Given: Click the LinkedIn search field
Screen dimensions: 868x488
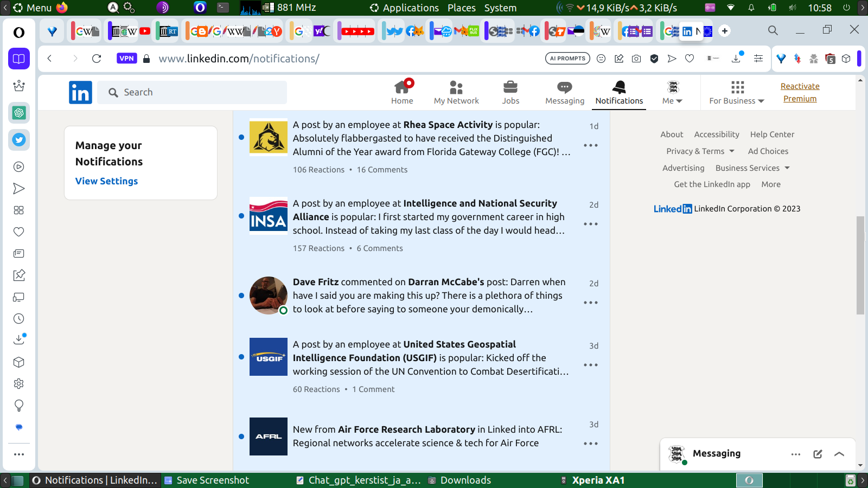Looking at the screenshot, I should (192, 93).
